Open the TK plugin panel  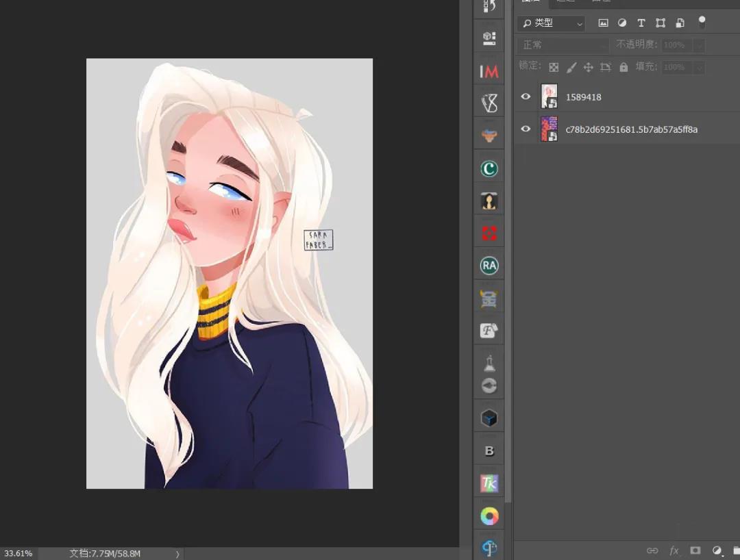(x=489, y=483)
